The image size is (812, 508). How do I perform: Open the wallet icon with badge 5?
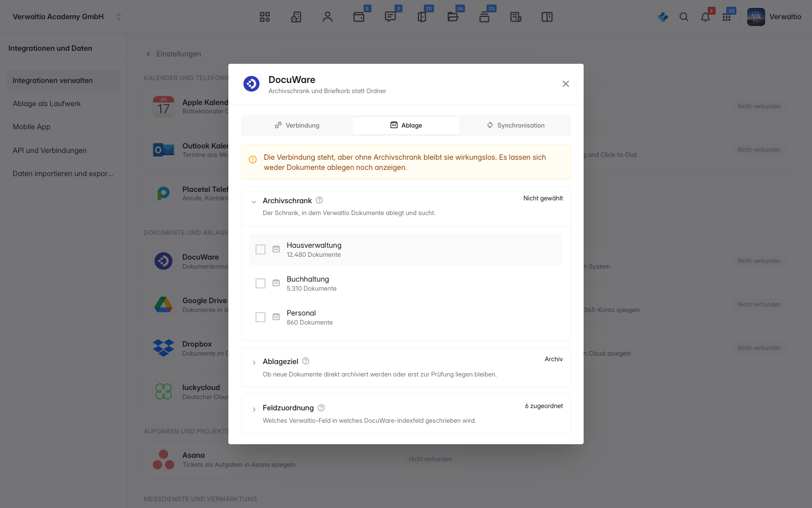[x=359, y=17]
